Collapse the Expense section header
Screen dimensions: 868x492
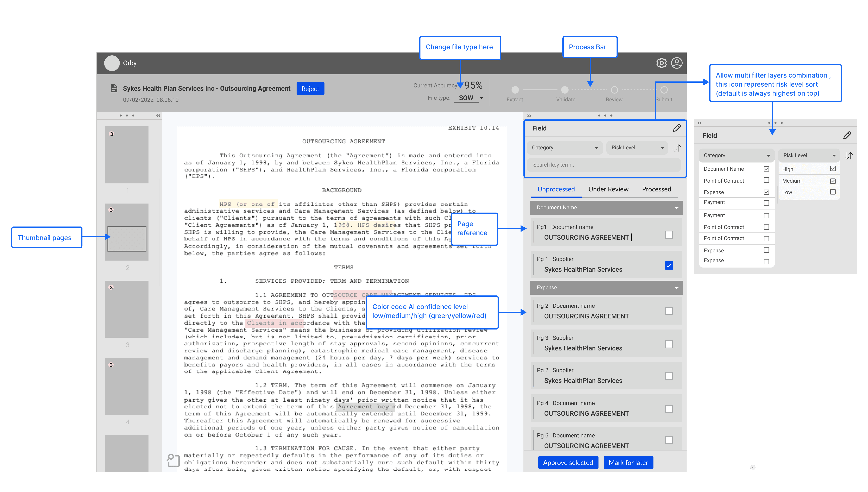coord(676,288)
